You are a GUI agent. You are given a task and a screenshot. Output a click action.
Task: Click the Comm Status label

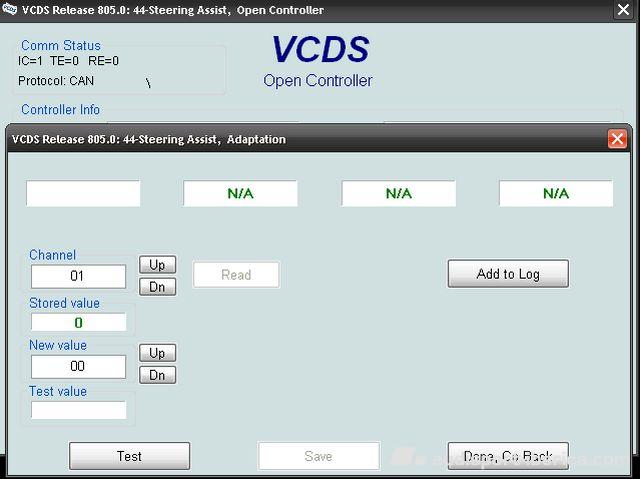(x=61, y=45)
